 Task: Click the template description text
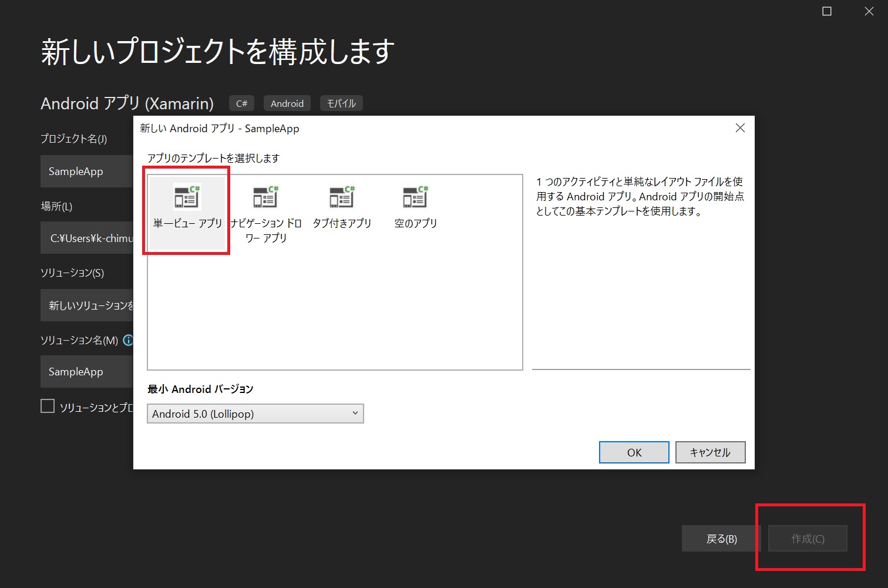tap(640, 196)
